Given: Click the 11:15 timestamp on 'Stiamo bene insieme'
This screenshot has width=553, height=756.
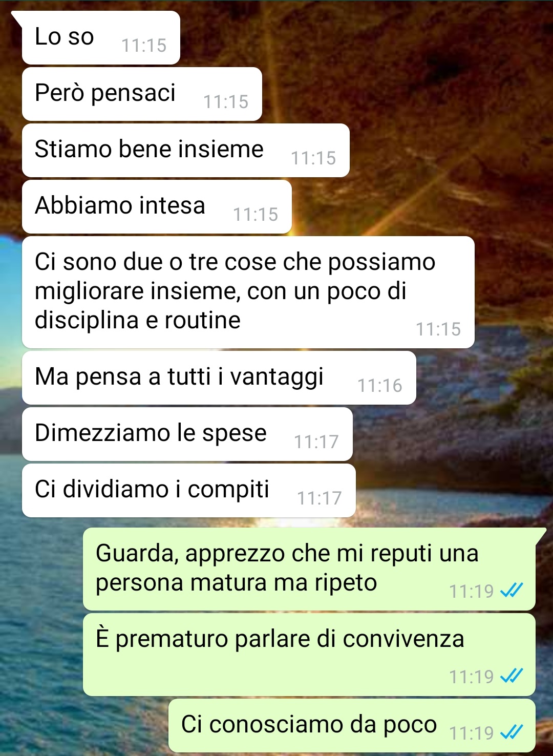Looking at the screenshot, I should point(313,158).
